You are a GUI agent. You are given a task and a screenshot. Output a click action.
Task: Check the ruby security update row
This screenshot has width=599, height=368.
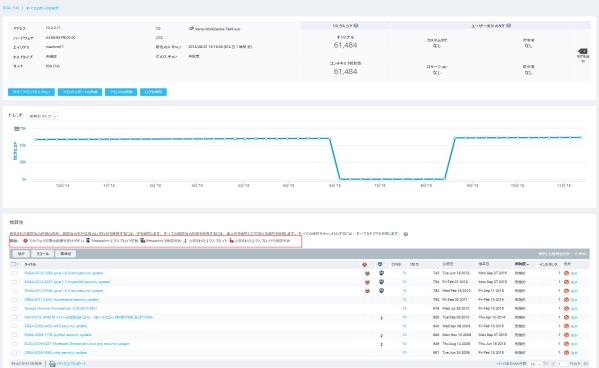pyautogui.click(x=15, y=353)
